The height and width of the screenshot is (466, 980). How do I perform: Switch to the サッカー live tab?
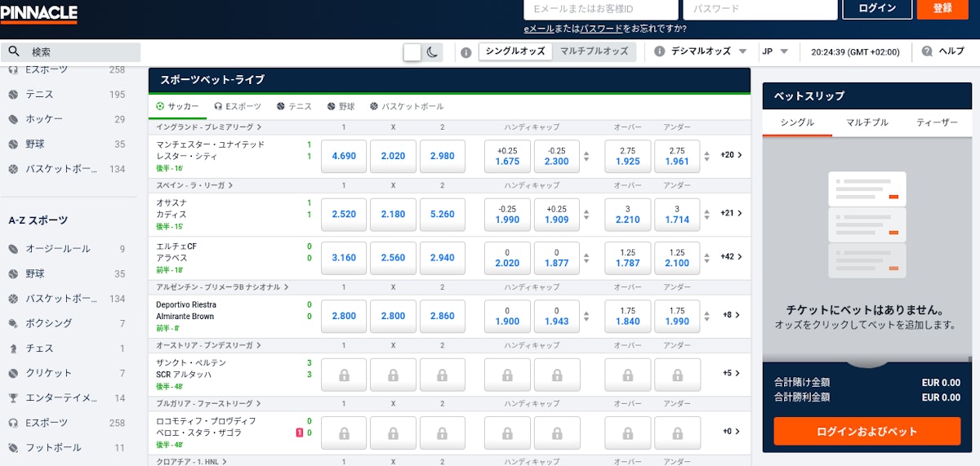tap(177, 107)
